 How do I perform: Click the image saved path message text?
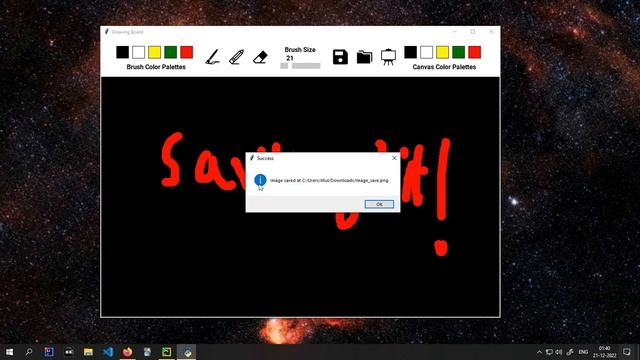pos(329,180)
